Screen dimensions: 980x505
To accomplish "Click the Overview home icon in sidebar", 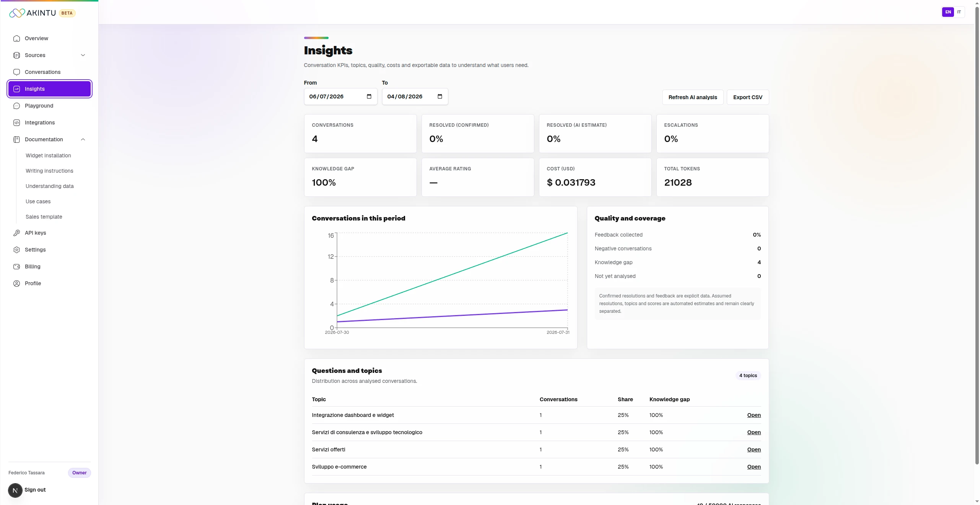I will click(16, 38).
